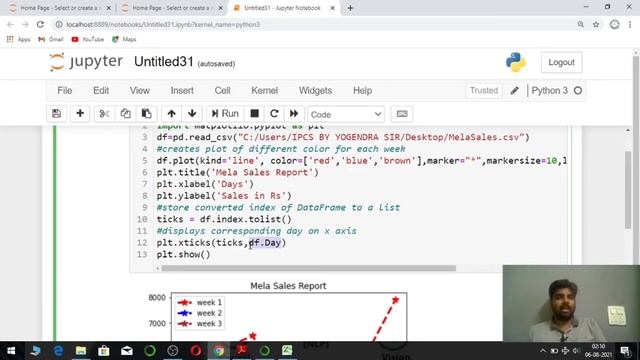Close the Untitled31 Jupyter Notebook tab

333,8
